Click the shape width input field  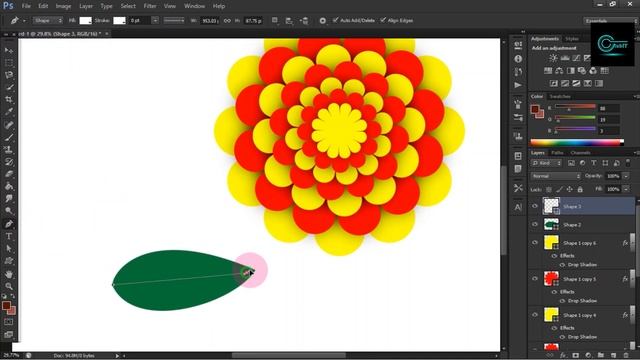(x=209, y=20)
